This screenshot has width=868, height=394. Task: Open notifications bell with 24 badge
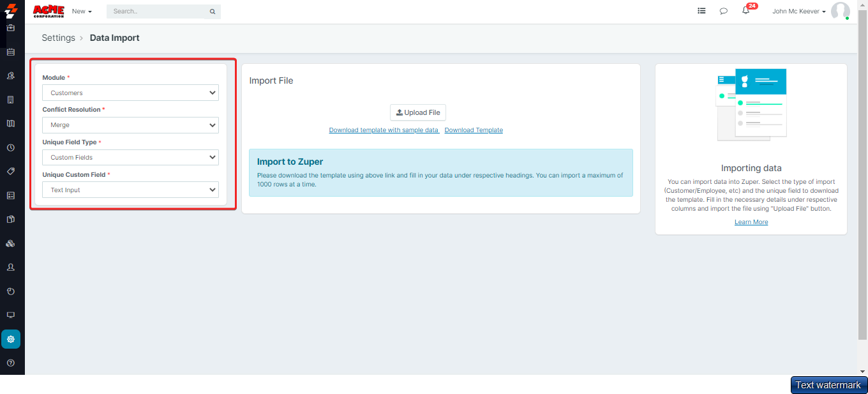(x=746, y=10)
